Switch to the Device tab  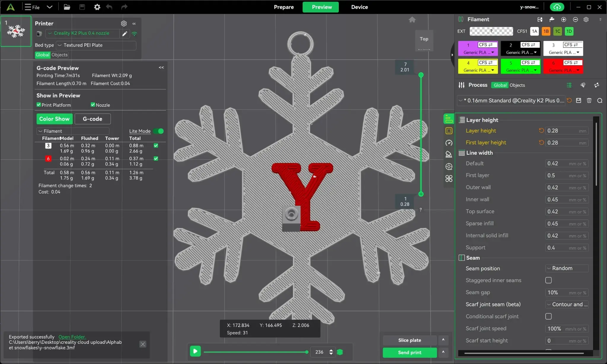[360, 7]
